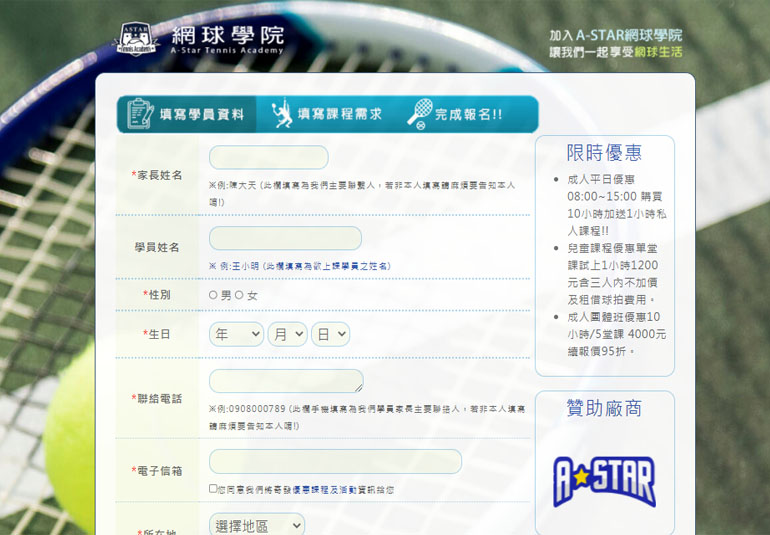
Task: Choose the 女 gender radio button
Action: (239, 295)
